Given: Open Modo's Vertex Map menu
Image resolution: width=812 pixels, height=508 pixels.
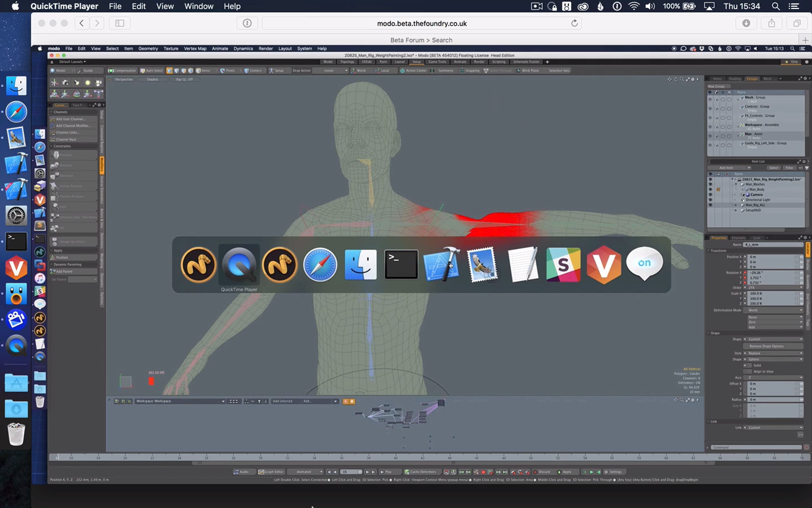Looking at the screenshot, I should coord(195,49).
